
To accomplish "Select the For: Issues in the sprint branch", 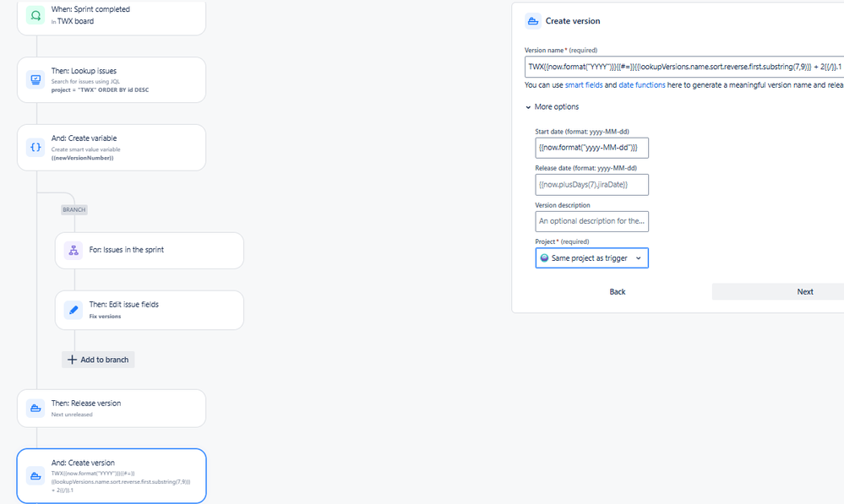I will point(149,251).
